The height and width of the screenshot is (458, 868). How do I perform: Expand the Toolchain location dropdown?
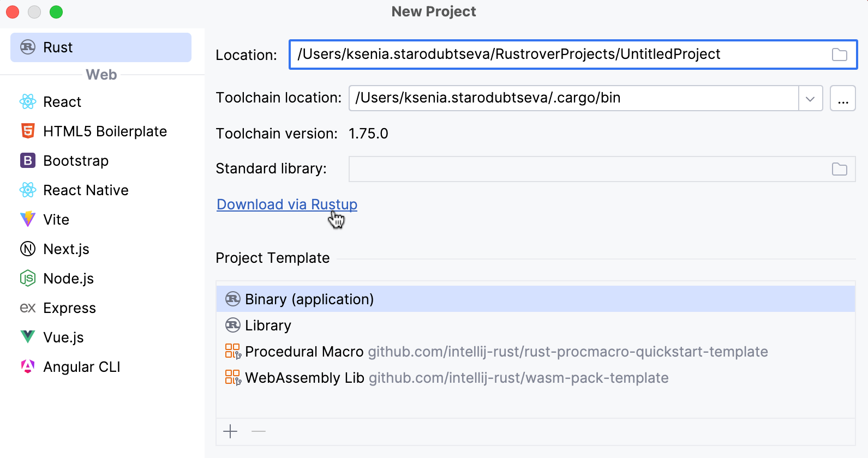point(810,99)
